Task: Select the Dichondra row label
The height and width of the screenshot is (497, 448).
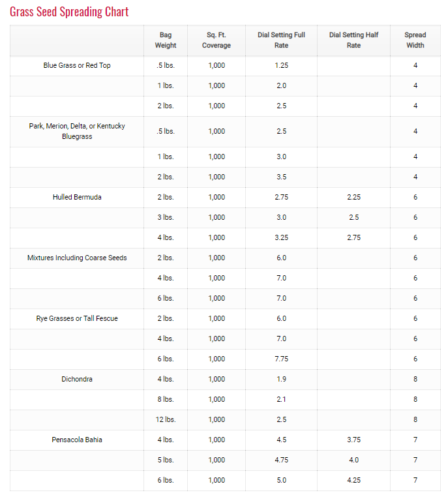Action: (77, 380)
